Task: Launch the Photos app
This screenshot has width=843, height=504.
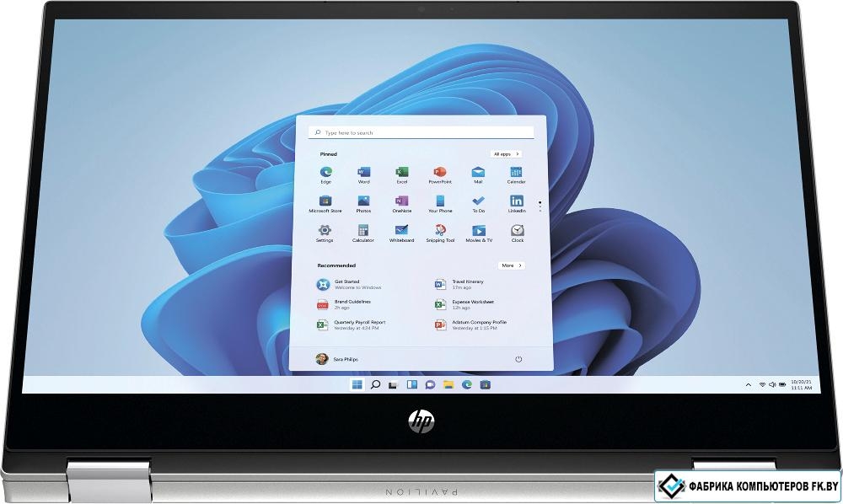Action: click(x=363, y=204)
